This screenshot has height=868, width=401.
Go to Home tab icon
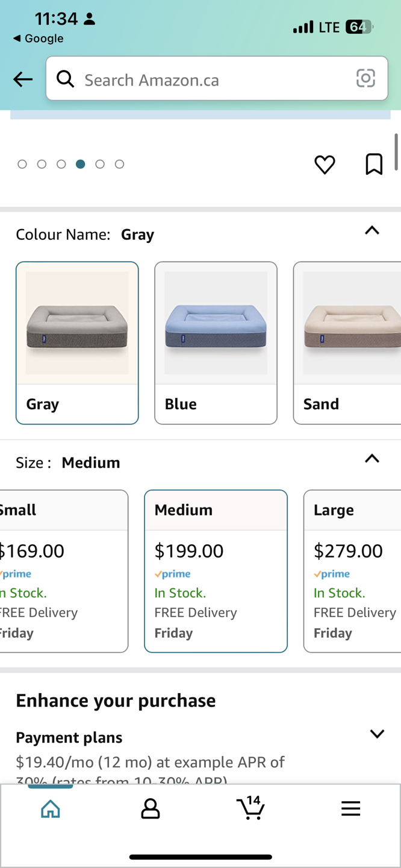(51, 808)
